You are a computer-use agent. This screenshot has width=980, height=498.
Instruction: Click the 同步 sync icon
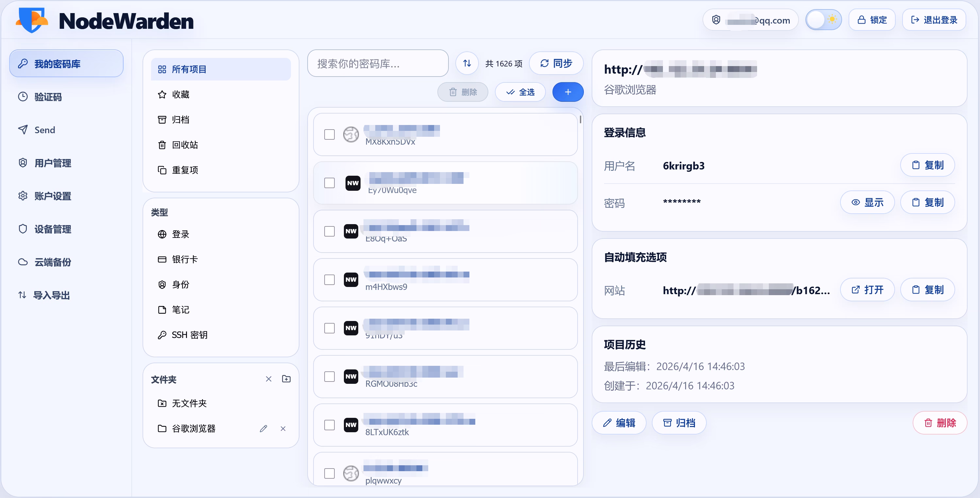coord(544,63)
